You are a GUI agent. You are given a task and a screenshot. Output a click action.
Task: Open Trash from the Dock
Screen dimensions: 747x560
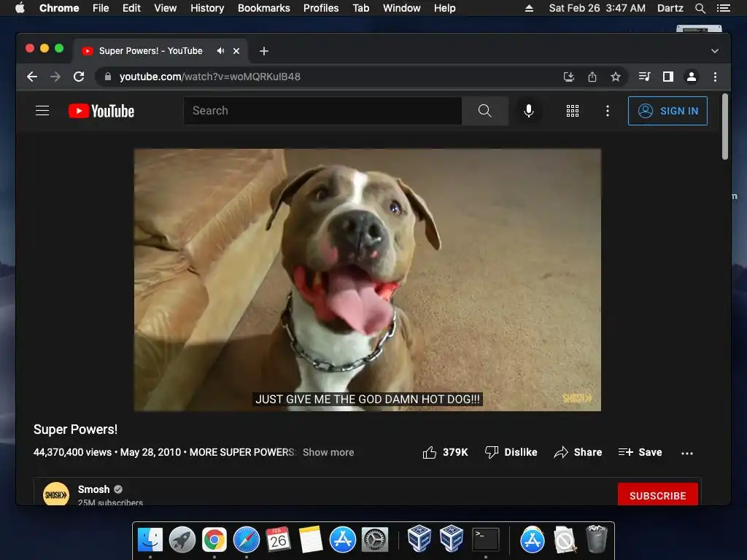coord(597,539)
